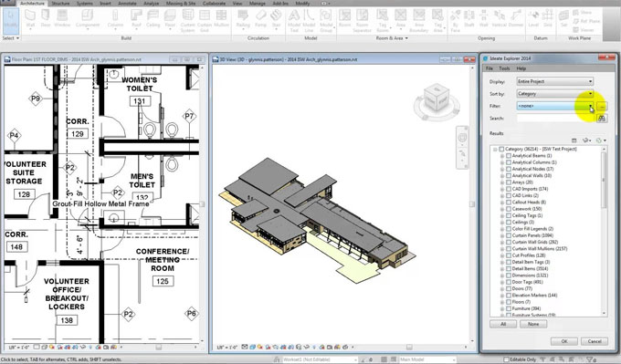
Task: Select the Component tool in ribbon
Action: tap(88, 20)
